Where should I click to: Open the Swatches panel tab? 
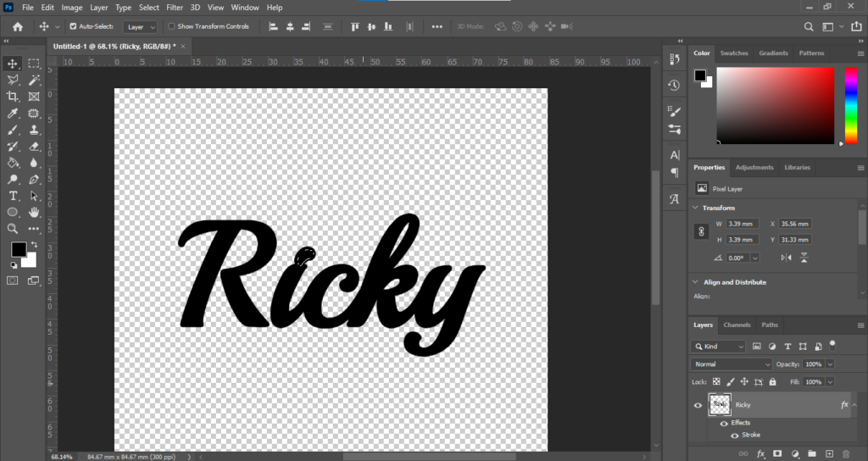(734, 53)
